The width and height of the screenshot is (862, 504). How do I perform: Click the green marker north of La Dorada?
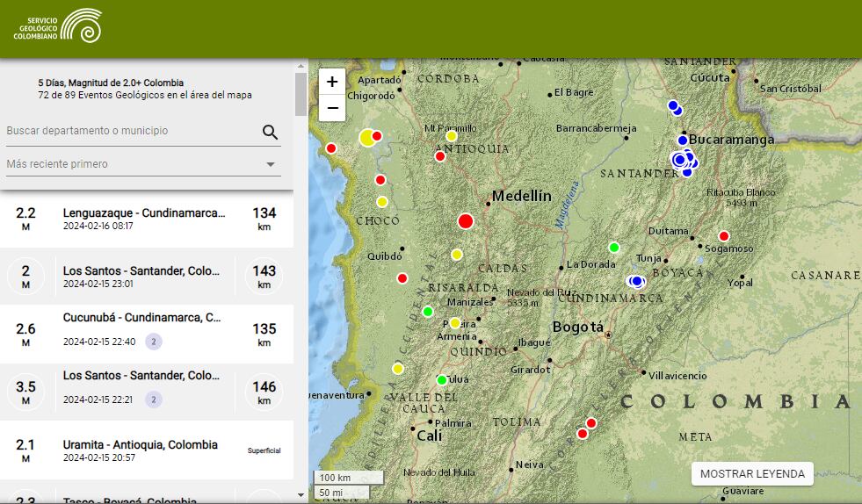614,247
